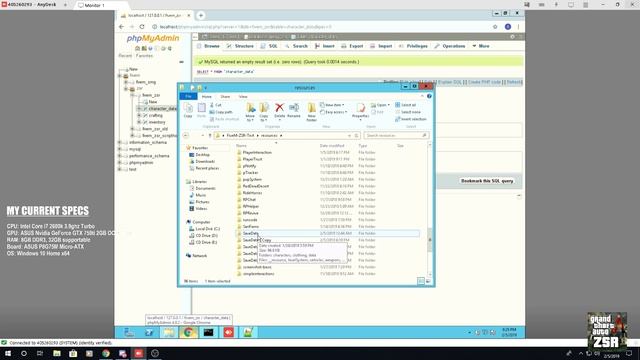Open a new Chrome tab with plus
Viewport: 640px width, 360px height.
(201, 16)
